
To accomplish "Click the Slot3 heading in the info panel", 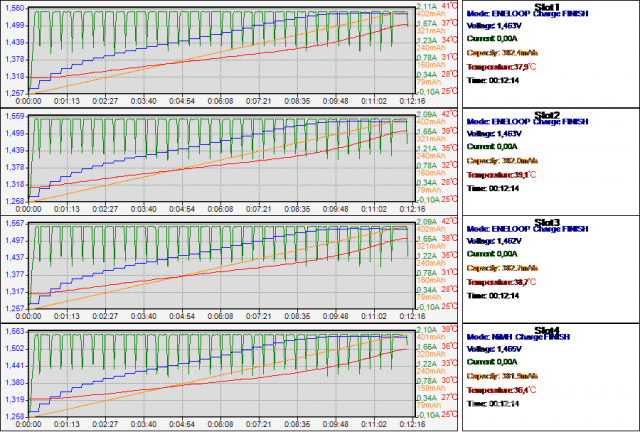I will pos(547,222).
